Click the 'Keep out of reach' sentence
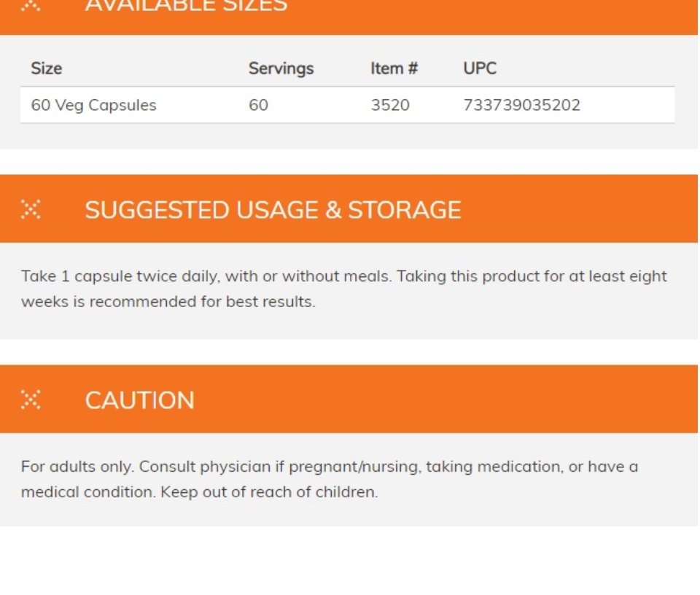The width and height of the screenshot is (700, 595). tap(269, 492)
